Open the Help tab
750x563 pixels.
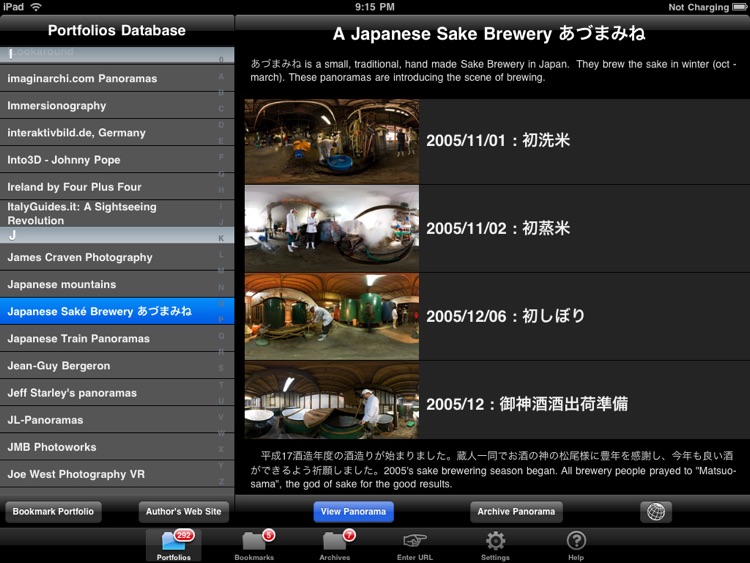click(x=576, y=545)
